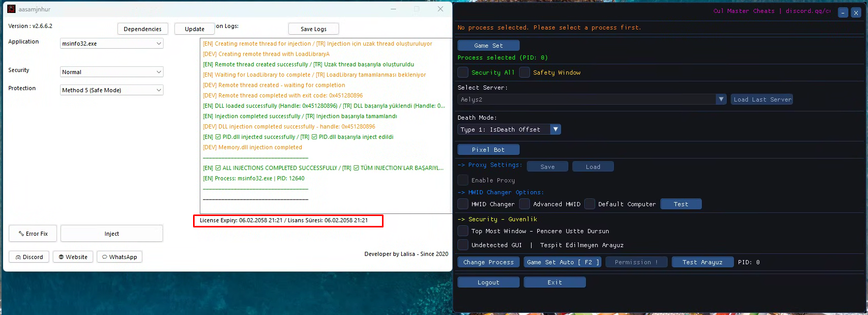Screen dimensions: 868x315
Task: Open the Application dropdown showing msinfo32.exe
Action: coord(112,44)
